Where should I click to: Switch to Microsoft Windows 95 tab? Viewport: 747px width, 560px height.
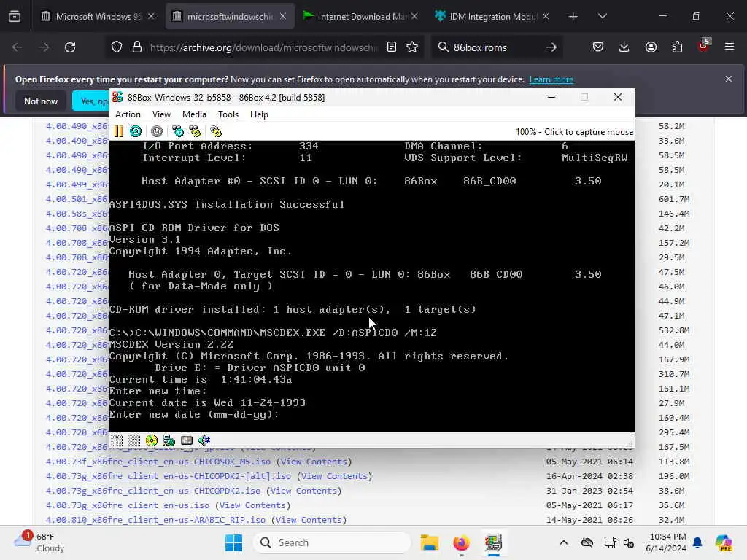pos(98,17)
